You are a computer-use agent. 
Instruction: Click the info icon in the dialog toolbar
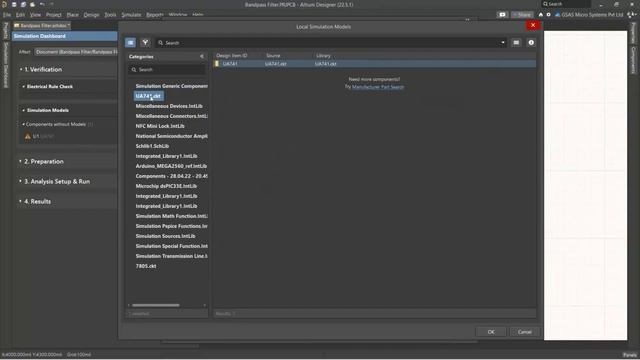click(x=531, y=42)
